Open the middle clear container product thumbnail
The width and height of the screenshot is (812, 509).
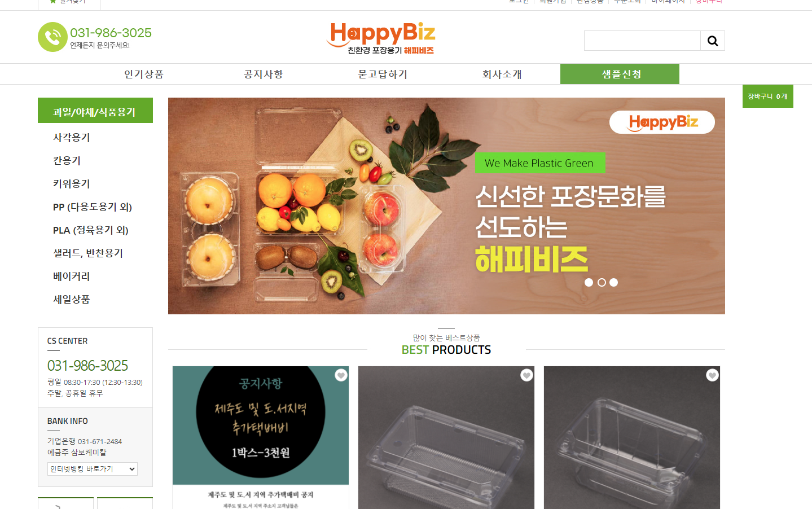446,437
